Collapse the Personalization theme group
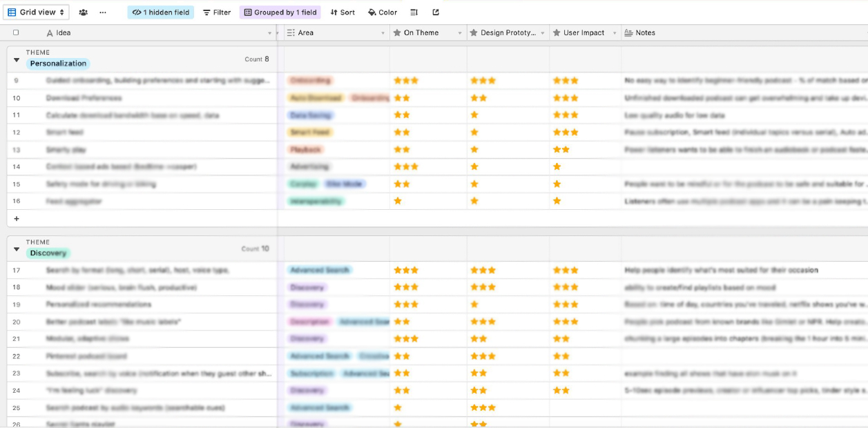This screenshot has width=868, height=428. tap(17, 59)
